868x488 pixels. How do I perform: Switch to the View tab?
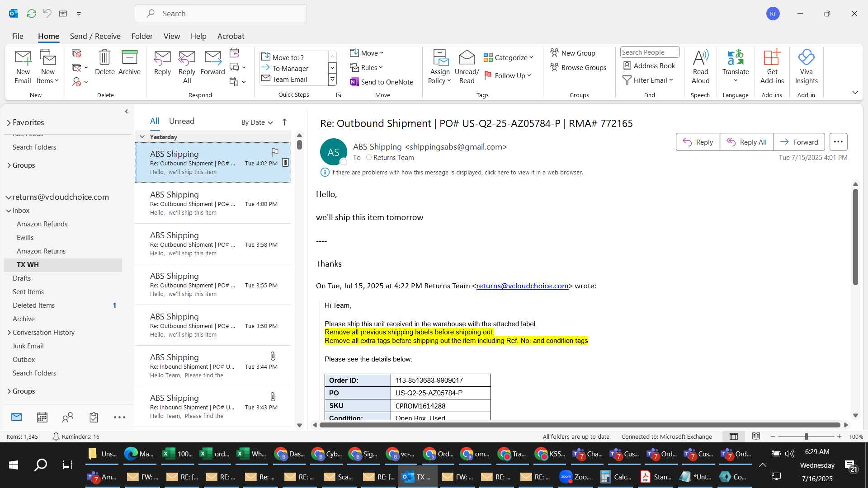[x=171, y=36]
